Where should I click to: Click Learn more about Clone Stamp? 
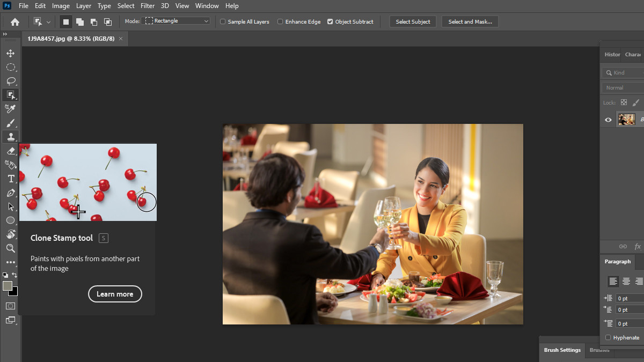click(x=115, y=294)
